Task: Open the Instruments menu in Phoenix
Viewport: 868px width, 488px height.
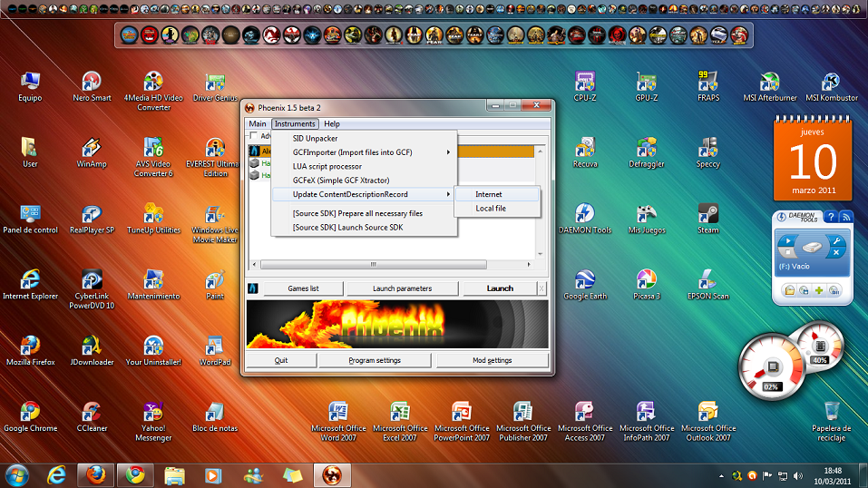Action: [x=295, y=123]
